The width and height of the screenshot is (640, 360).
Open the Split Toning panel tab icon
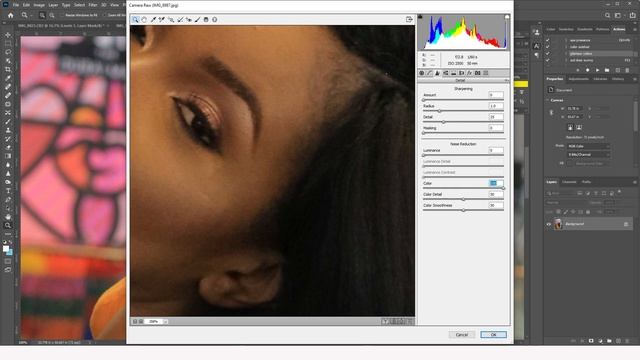tap(453, 73)
